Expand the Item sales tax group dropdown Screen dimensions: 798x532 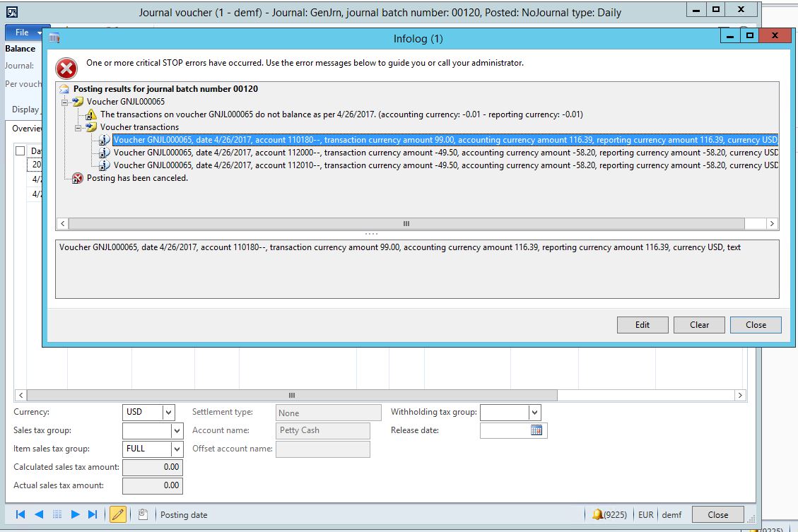(176, 449)
